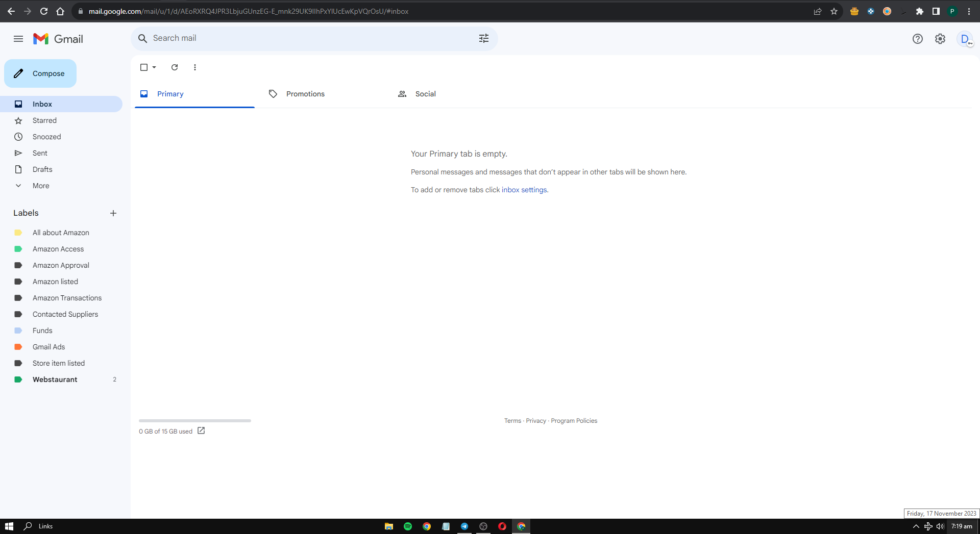This screenshot has height=534, width=980.
Task: Open the Snoozed folder
Action: point(61,137)
